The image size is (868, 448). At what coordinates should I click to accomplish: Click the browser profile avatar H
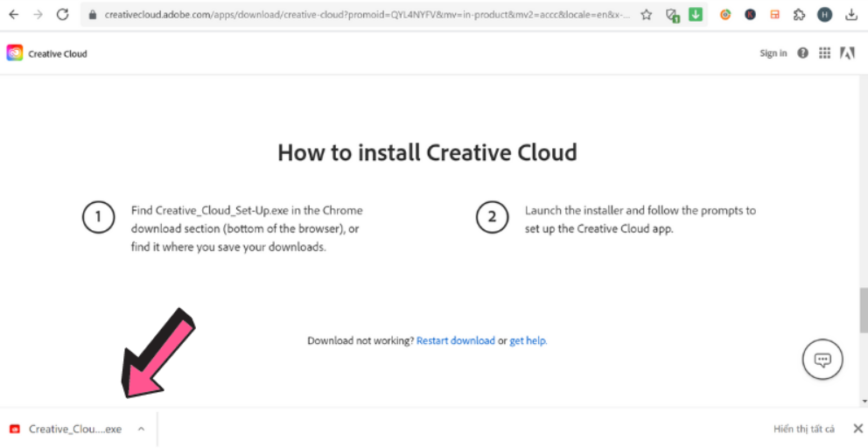point(824,15)
